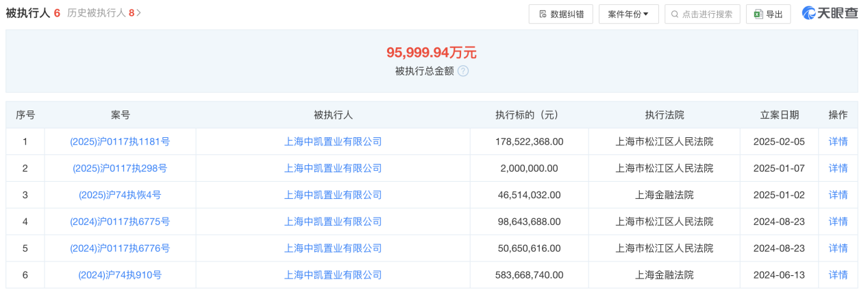Click the 操作 column header
Image resolution: width=868 pixels, height=306 pixels.
click(x=838, y=115)
